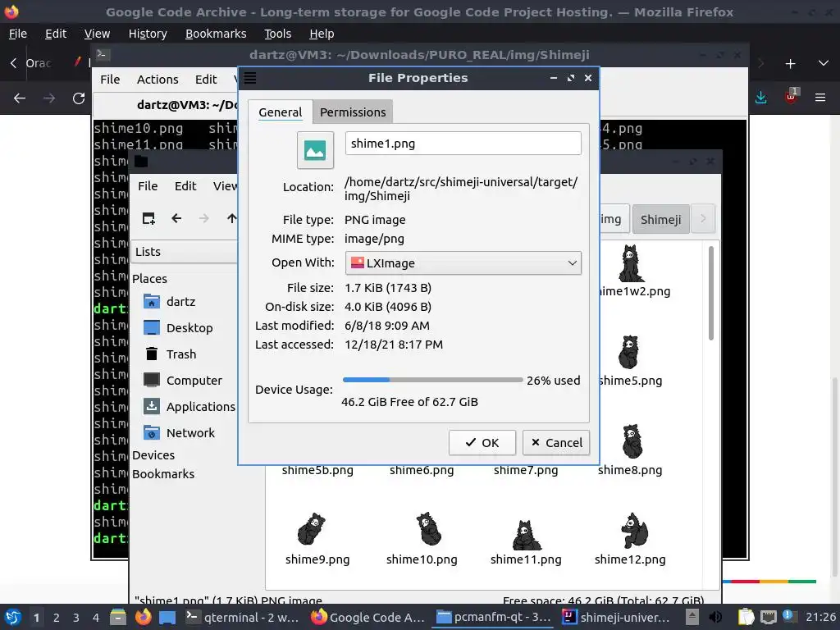Select the General tab in File Properties
840x630 pixels.
281,112
